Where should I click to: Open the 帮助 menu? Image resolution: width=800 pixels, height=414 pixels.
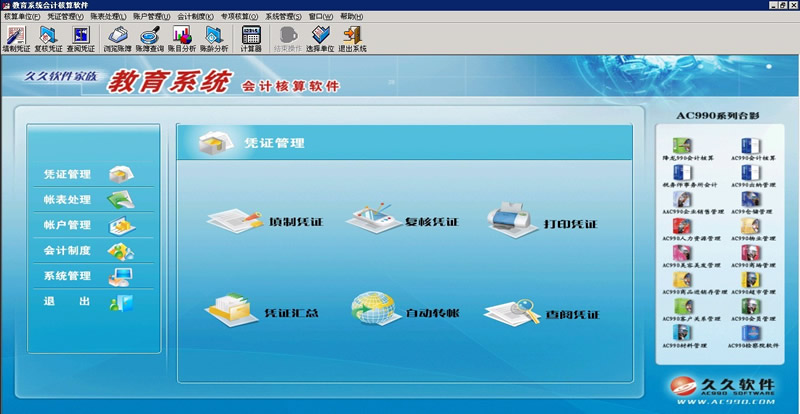(352, 17)
